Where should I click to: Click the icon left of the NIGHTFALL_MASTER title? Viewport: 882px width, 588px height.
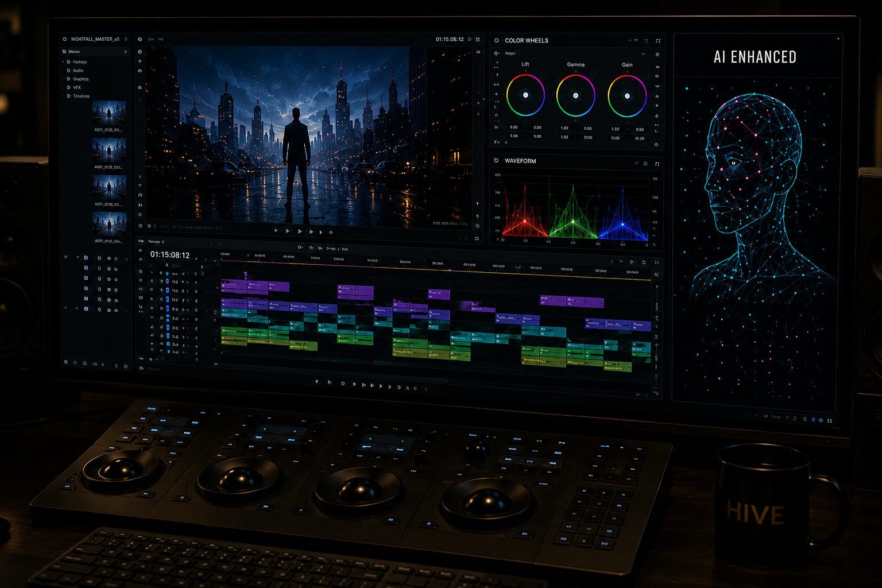65,39
